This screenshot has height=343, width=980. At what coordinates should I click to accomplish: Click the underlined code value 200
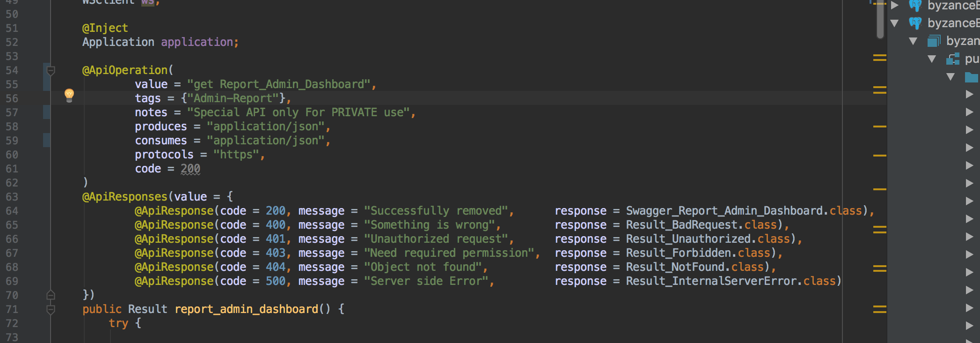pyautogui.click(x=190, y=169)
